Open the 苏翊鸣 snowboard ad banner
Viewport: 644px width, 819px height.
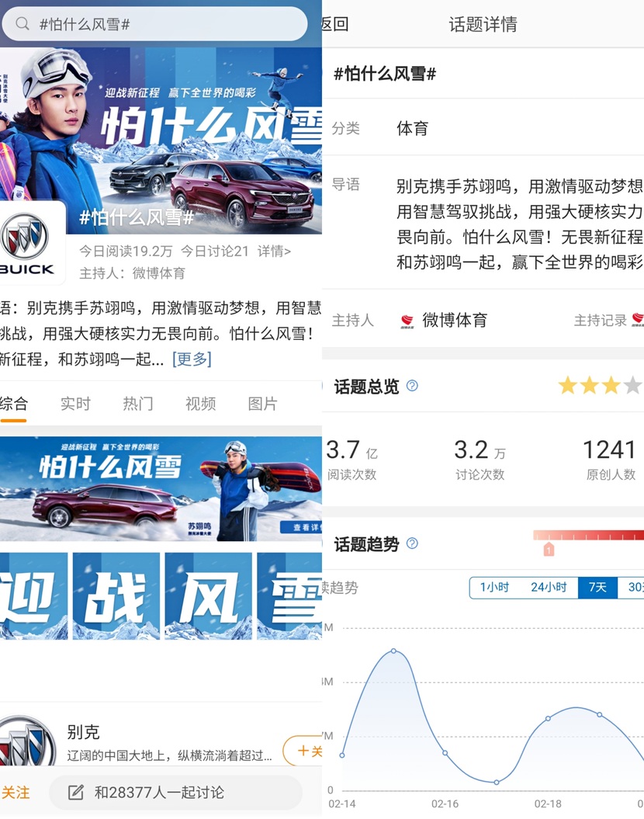pos(161,489)
